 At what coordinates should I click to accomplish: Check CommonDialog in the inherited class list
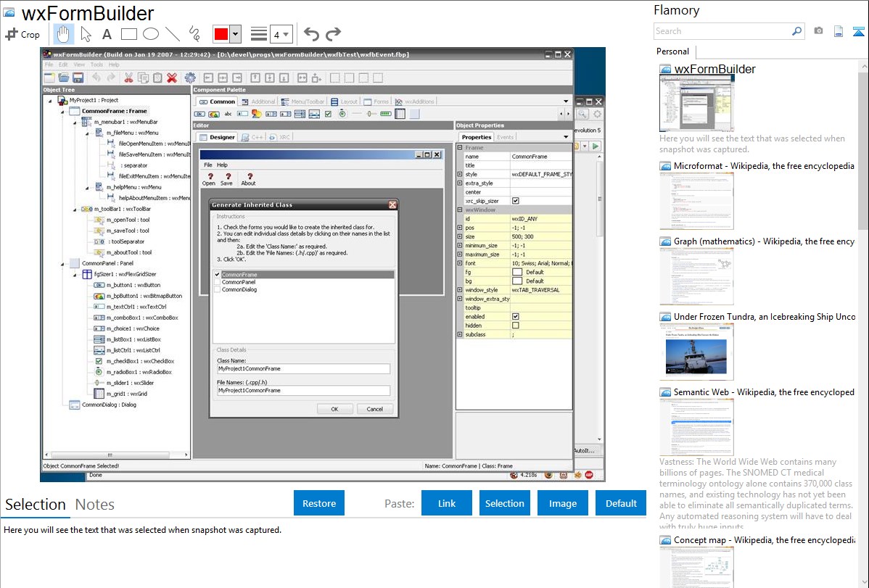click(218, 289)
